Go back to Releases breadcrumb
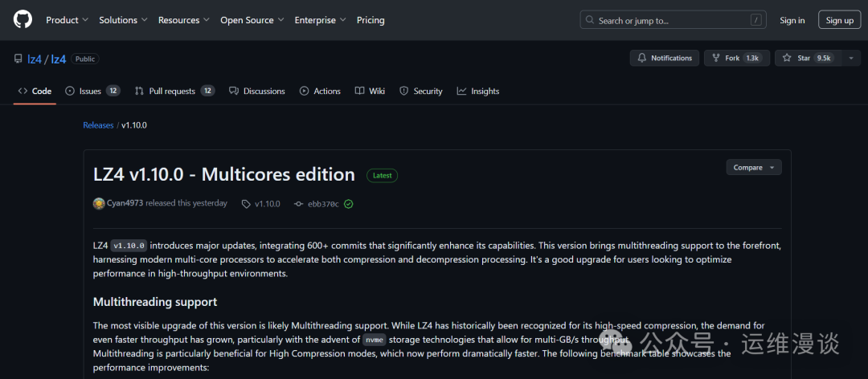The width and height of the screenshot is (868, 379). click(x=98, y=125)
